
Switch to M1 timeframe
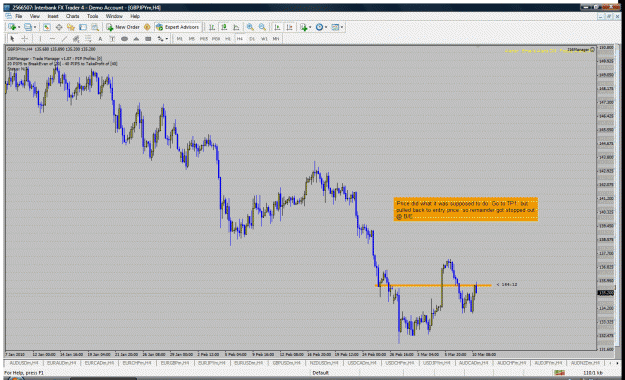point(179,39)
